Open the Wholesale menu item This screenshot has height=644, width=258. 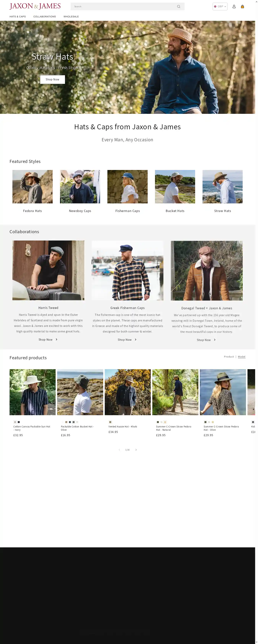tap(71, 16)
